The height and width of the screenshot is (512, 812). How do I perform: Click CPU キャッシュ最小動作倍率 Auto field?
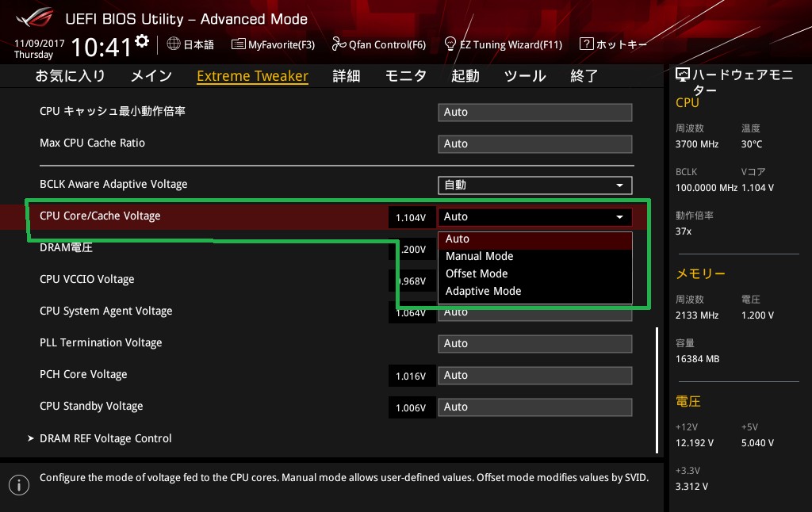point(535,113)
